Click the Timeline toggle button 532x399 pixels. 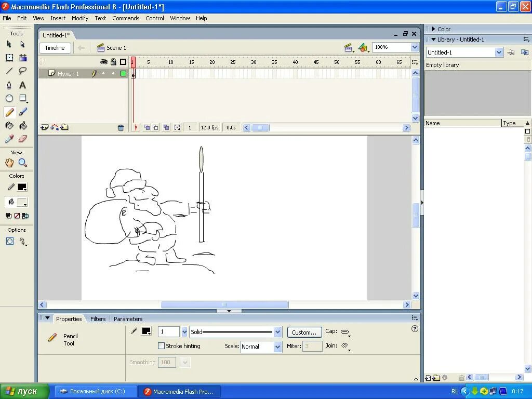[55, 48]
